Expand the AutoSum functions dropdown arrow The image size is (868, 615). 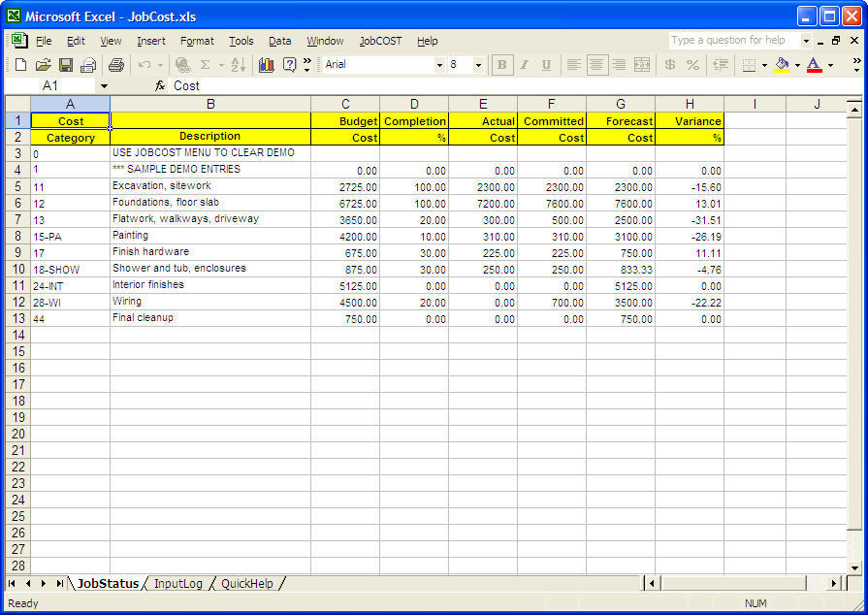pos(221,65)
